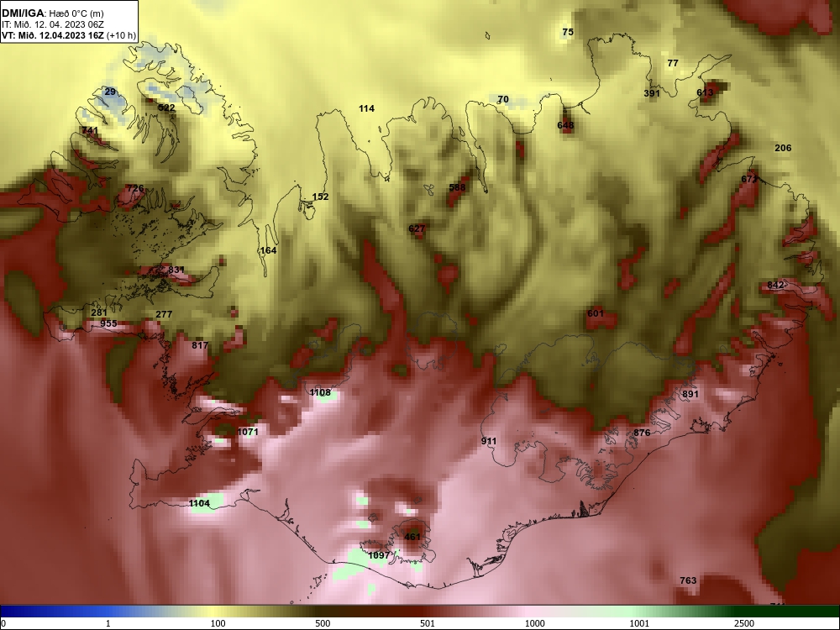
Task: Select the map value 1097
Action: 380,555
